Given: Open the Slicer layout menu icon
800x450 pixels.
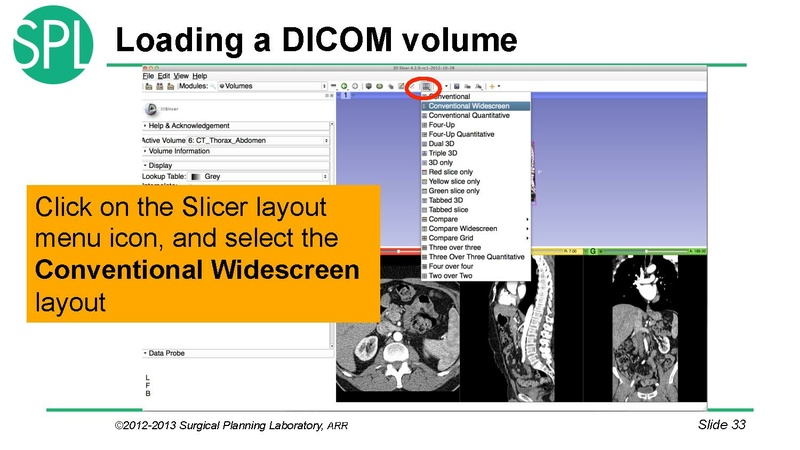Looking at the screenshot, I should tap(426, 87).
